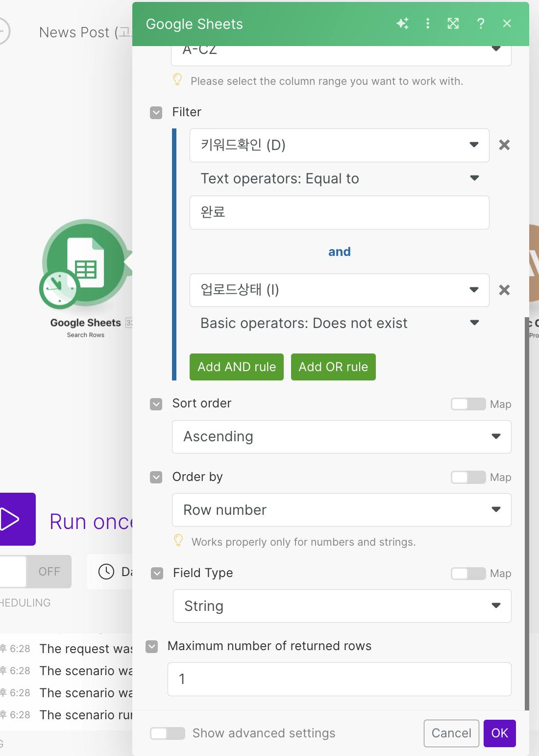Click the 'The request was' log entry

[x=86, y=649]
